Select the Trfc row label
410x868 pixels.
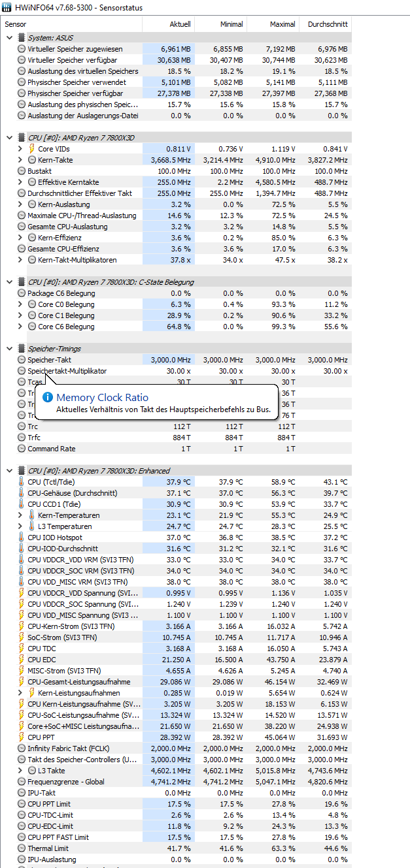click(33, 438)
